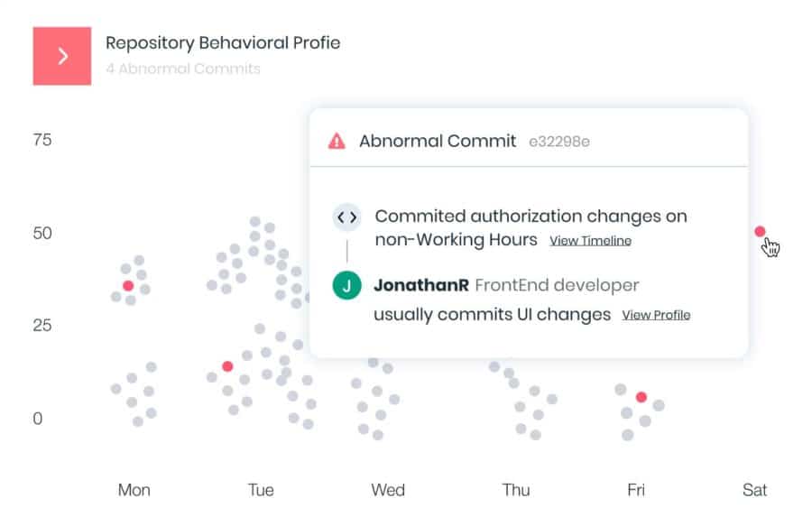The width and height of the screenshot is (812, 526).
Task: Click the code brackets commit icon
Action: (346, 217)
